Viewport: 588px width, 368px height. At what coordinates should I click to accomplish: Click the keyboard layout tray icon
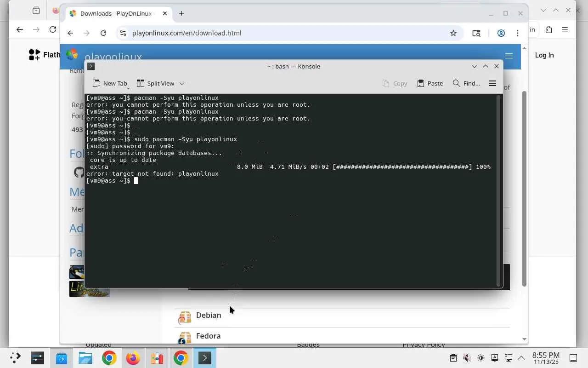click(495, 358)
